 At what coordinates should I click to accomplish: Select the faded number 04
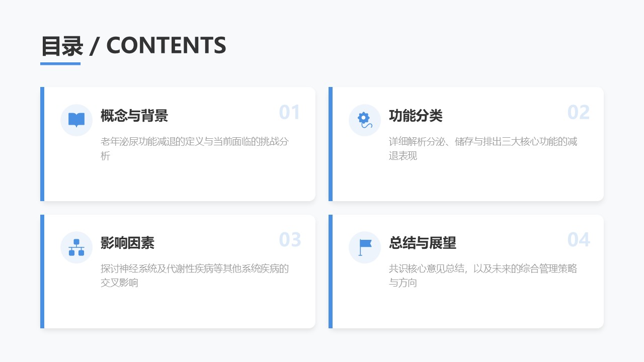pyautogui.click(x=579, y=240)
